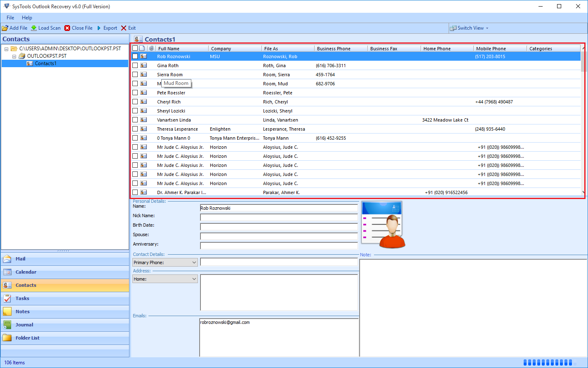Switch to the Tasks section
The height and width of the screenshot is (368, 588).
[x=65, y=298]
